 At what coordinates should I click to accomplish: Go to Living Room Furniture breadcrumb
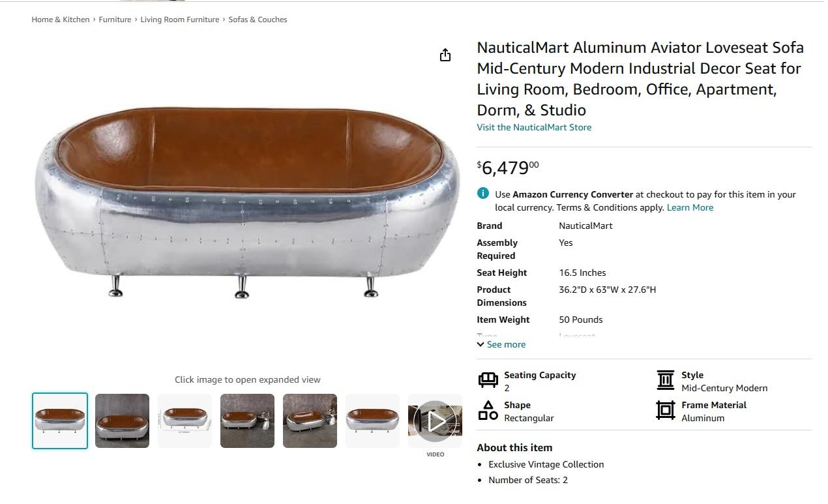pos(180,20)
